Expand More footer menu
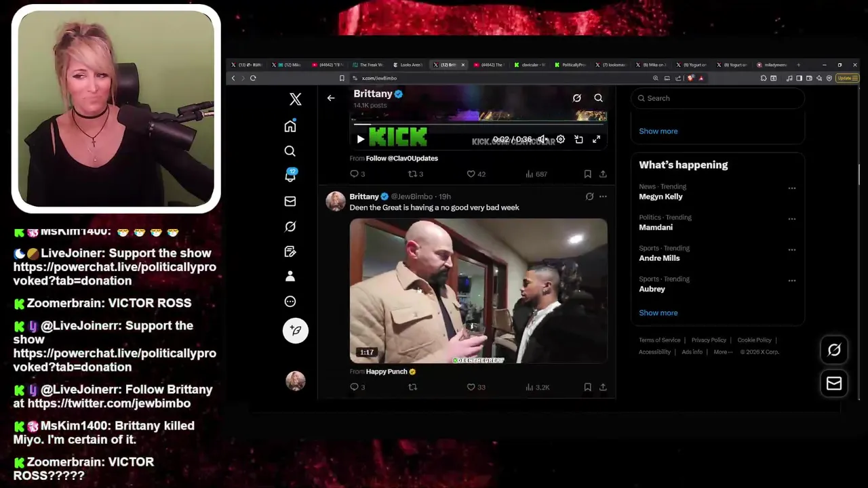Viewport: 868px width, 488px height. point(723,352)
